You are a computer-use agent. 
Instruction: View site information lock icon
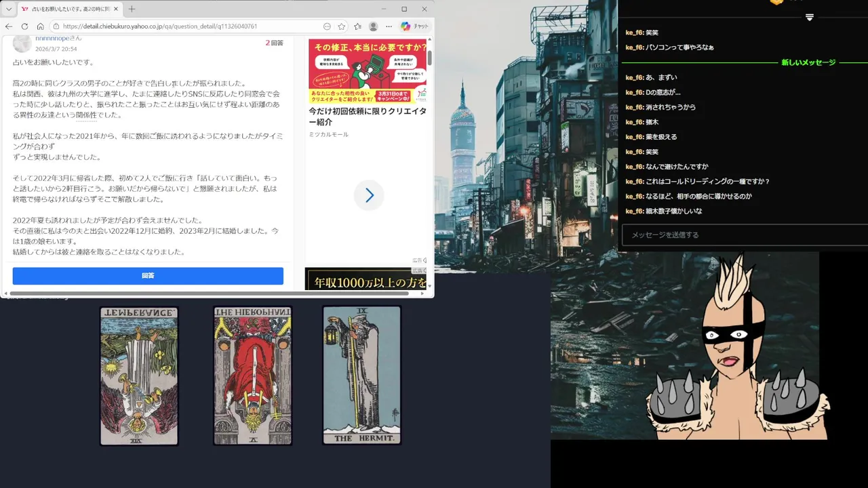click(x=56, y=26)
